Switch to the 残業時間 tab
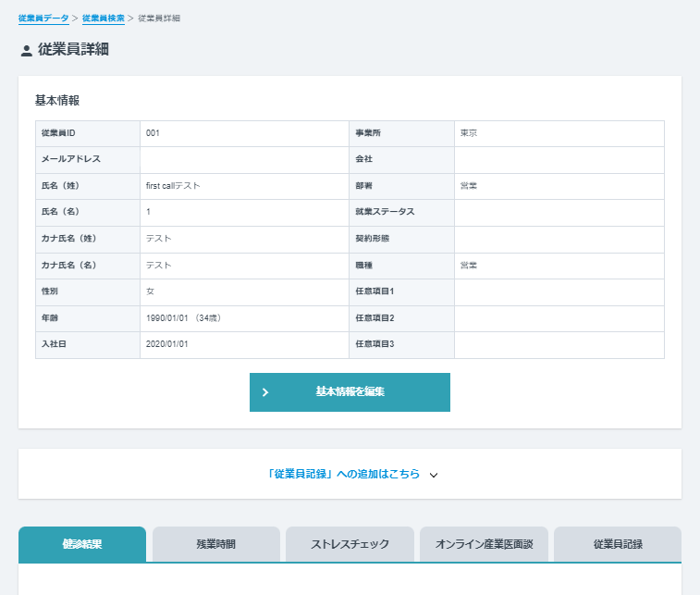The height and width of the screenshot is (595, 700). 215,544
